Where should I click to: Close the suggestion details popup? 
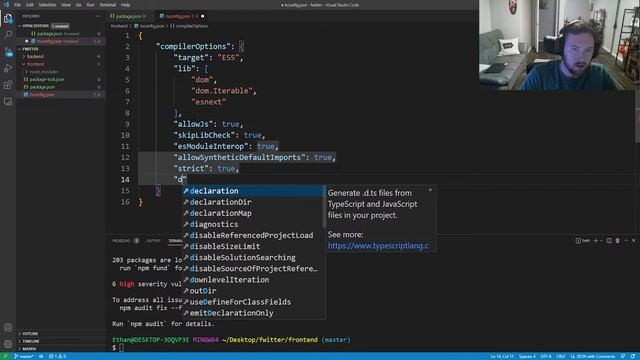click(430, 190)
